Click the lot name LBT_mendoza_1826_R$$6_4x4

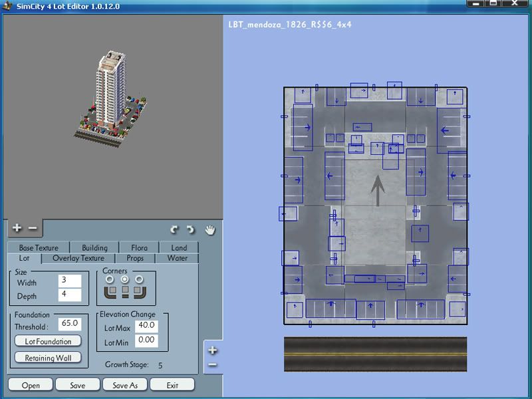[290, 25]
